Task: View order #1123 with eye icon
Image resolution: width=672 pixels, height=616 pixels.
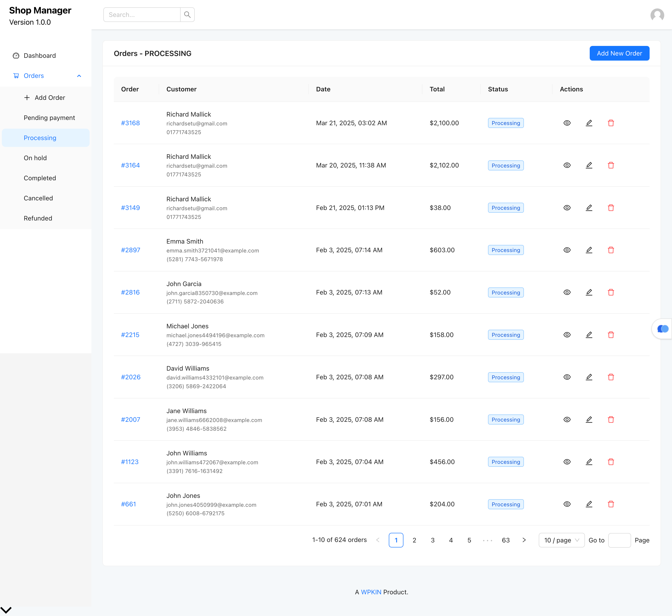Action: point(567,462)
